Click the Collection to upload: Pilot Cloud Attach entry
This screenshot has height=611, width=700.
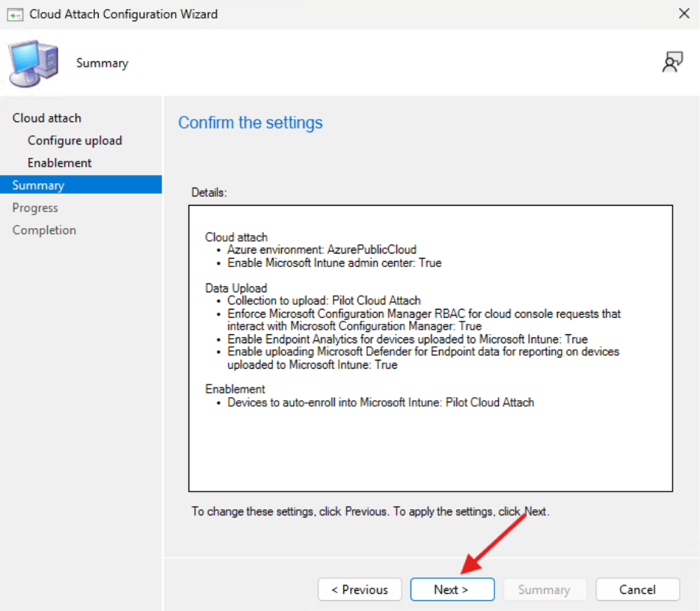click(323, 301)
